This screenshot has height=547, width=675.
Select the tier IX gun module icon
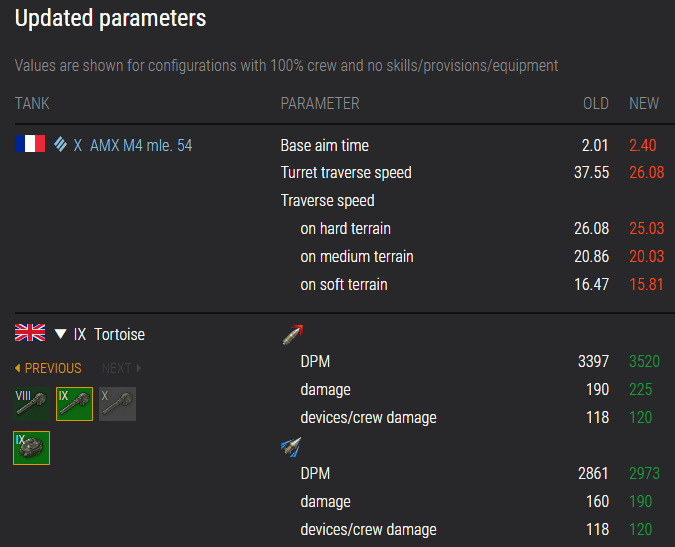point(74,404)
